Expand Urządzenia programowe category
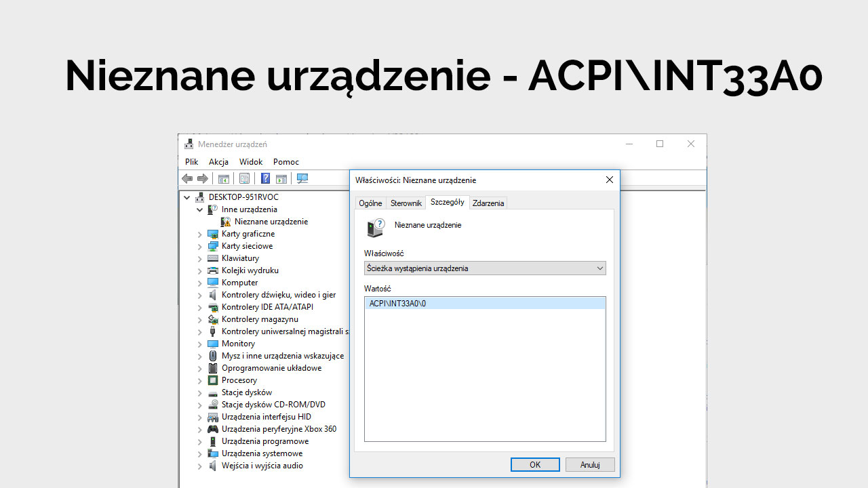 tap(199, 441)
